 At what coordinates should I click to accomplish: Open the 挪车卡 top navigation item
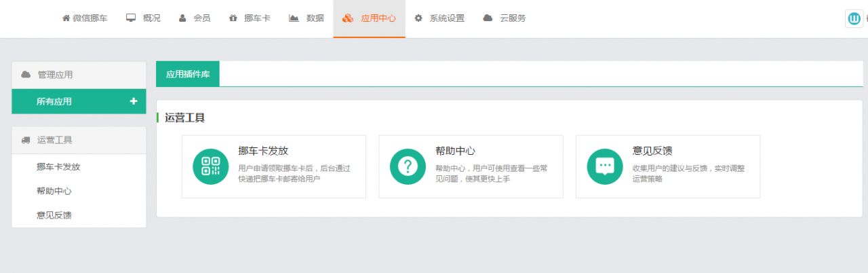pos(250,18)
